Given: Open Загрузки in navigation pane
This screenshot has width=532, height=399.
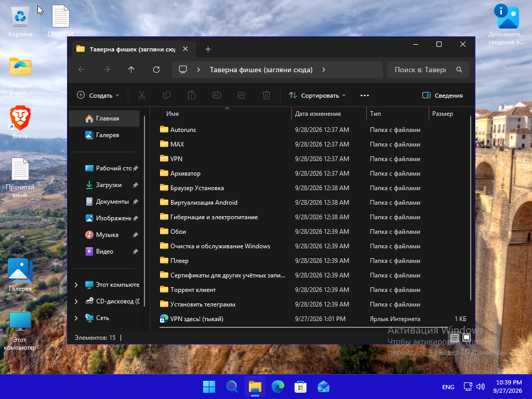Looking at the screenshot, I should tap(104, 185).
